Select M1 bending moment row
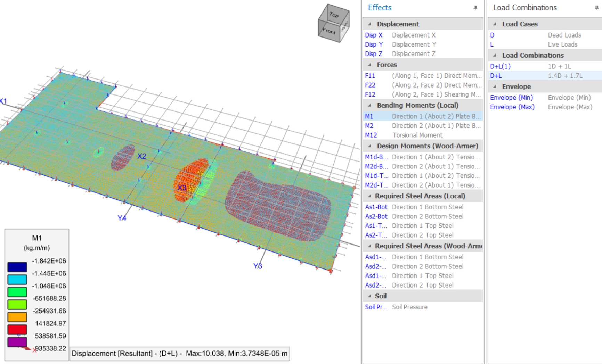This screenshot has height=364, width=602. click(423, 116)
